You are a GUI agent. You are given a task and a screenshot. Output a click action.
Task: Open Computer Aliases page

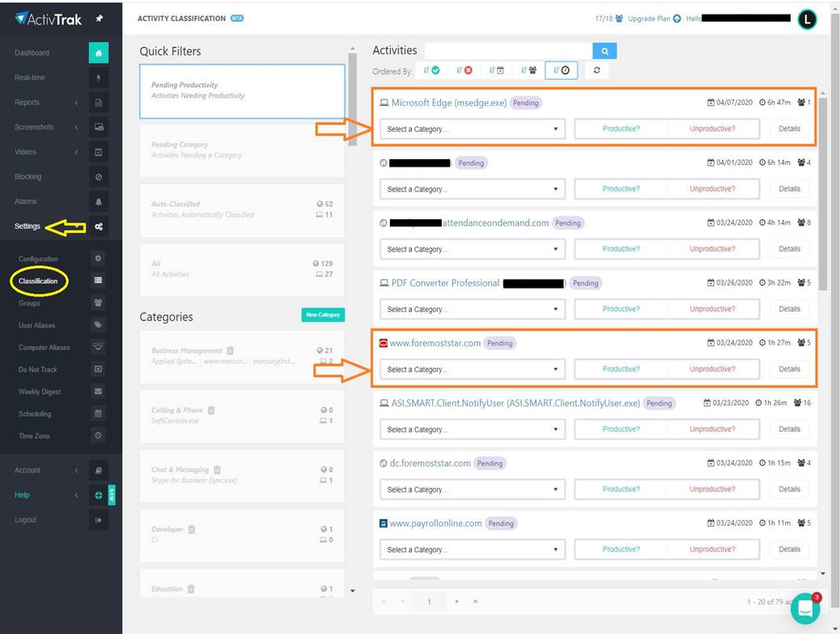pos(45,348)
